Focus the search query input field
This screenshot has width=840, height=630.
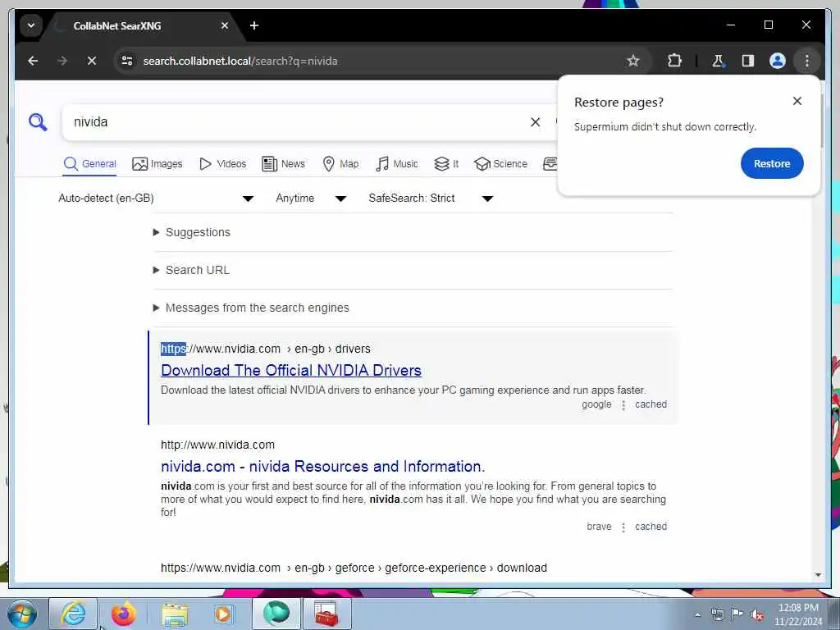click(297, 122)
